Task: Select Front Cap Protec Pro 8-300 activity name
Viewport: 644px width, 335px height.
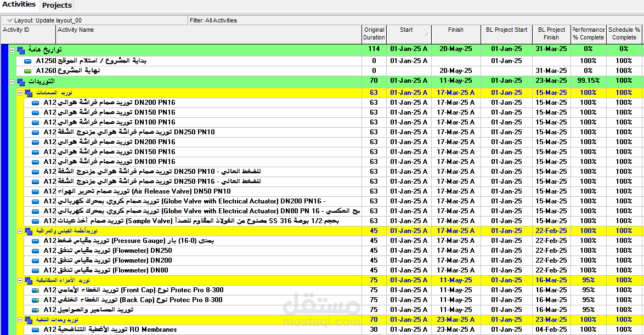Action: click(140, 290)
